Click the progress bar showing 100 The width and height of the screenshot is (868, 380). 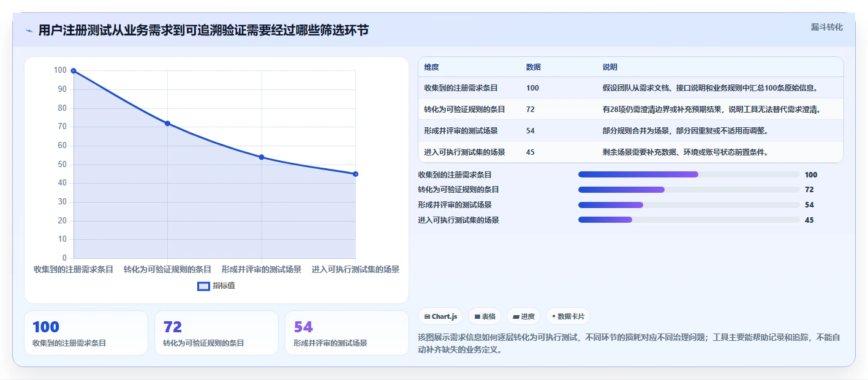tap(689, 174)
